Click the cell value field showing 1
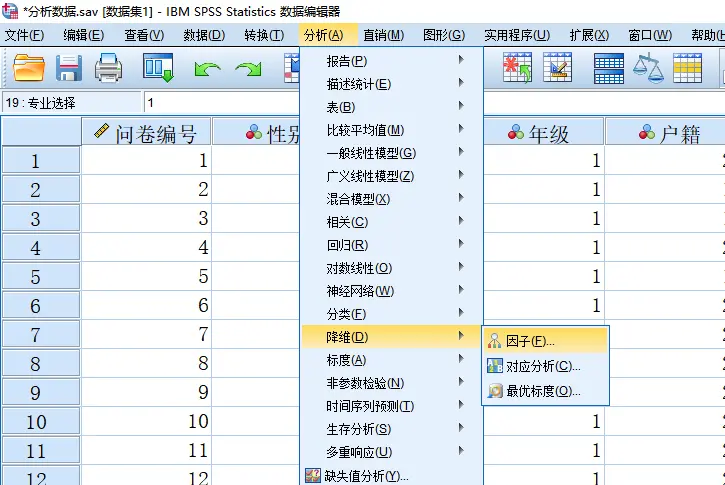The width and height of the screenshot is (725, 485). point(222,103)
